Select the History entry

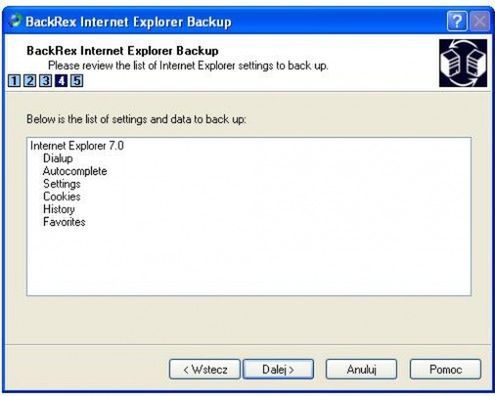pos(59,209)
